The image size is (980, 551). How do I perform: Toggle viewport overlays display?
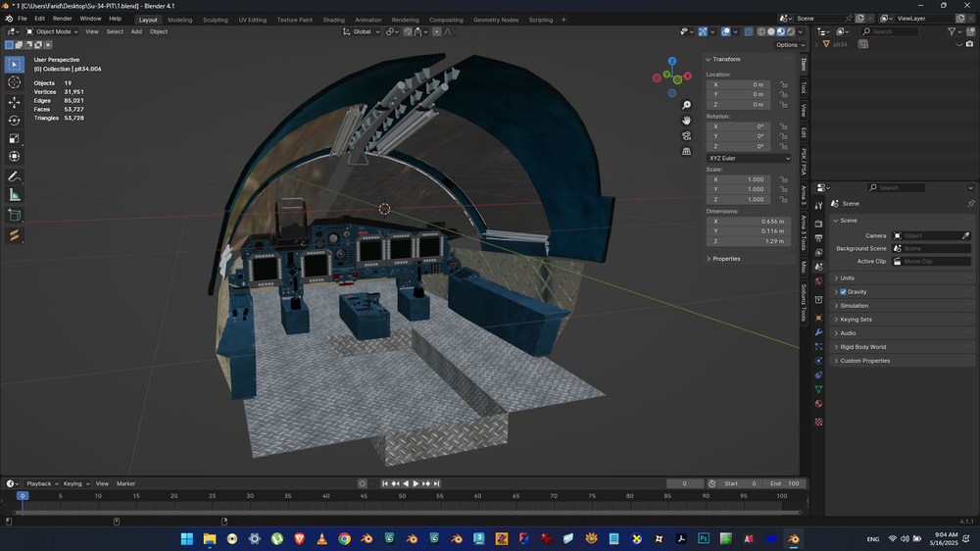click(x=725, y=31)
